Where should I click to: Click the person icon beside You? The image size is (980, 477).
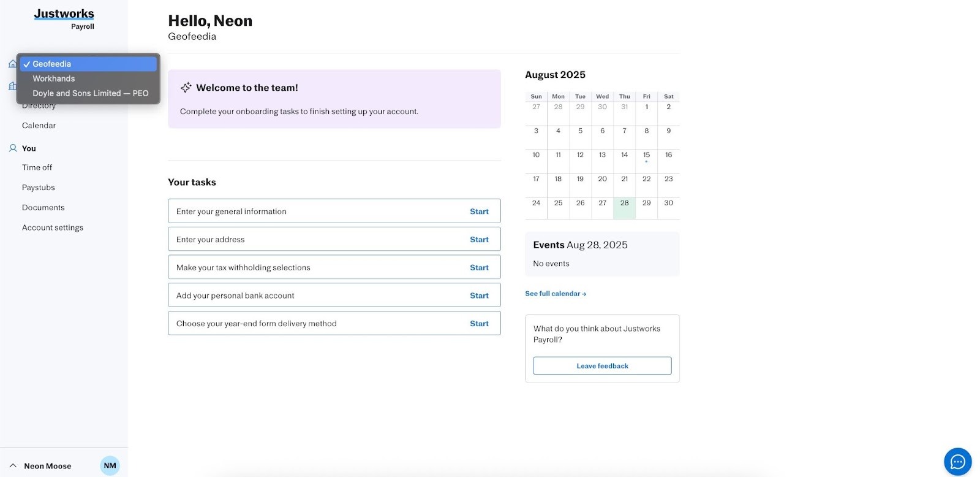click(x=13, y=148)
